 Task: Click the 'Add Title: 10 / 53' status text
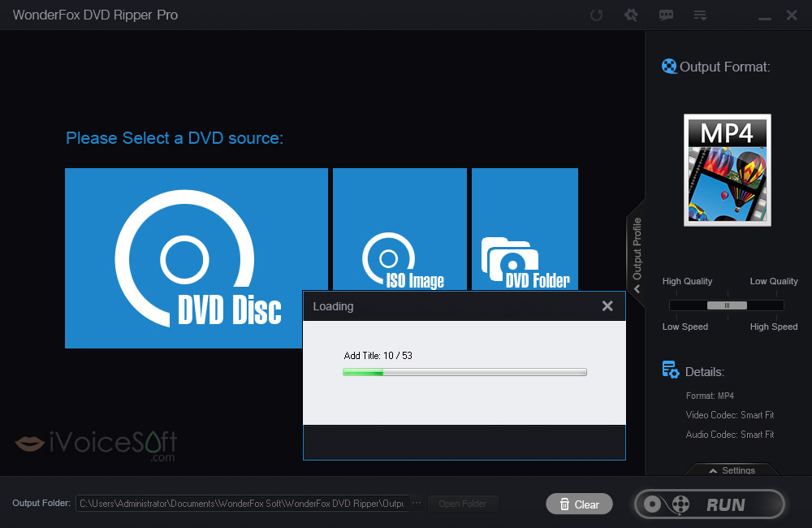(378, 356)
